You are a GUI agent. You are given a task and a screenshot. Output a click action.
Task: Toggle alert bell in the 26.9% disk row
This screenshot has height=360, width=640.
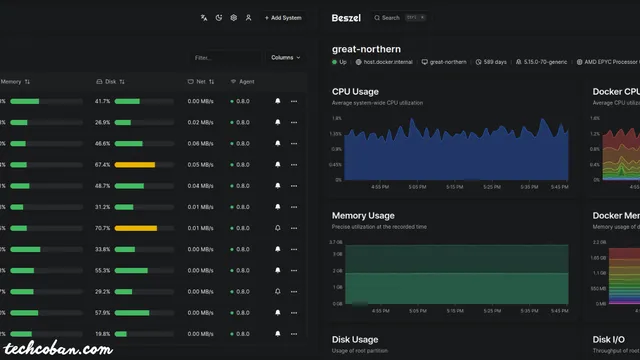[x=278, y=122]
